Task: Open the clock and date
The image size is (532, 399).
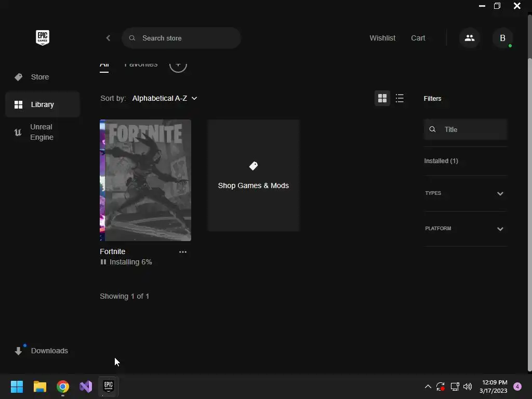Action: pyautogui.click(x=494, y=387)
